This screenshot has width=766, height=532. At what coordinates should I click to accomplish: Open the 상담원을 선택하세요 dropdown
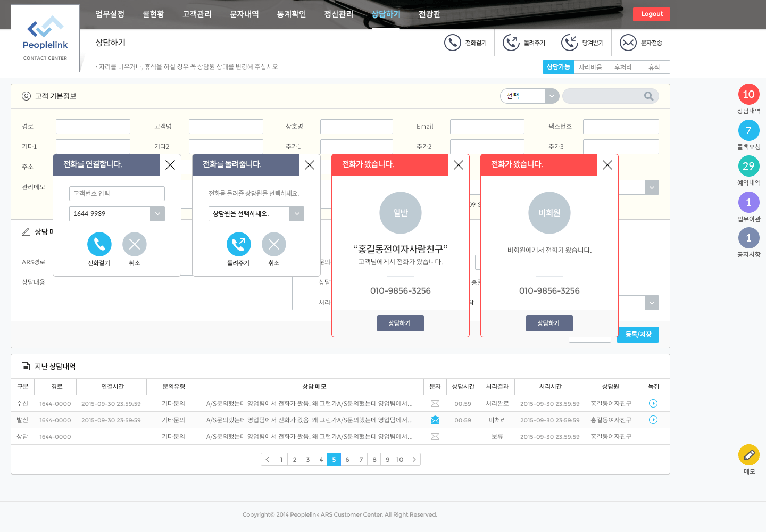coord(297,214)
